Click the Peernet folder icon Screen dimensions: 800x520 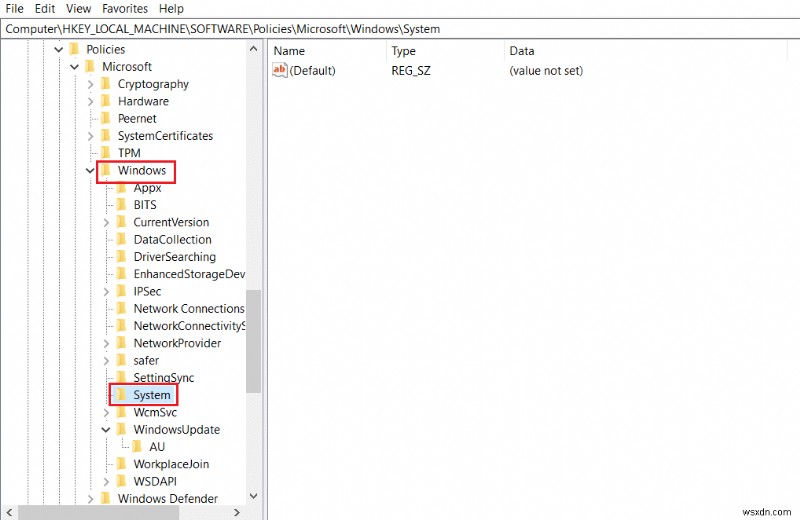click(106, 118)
